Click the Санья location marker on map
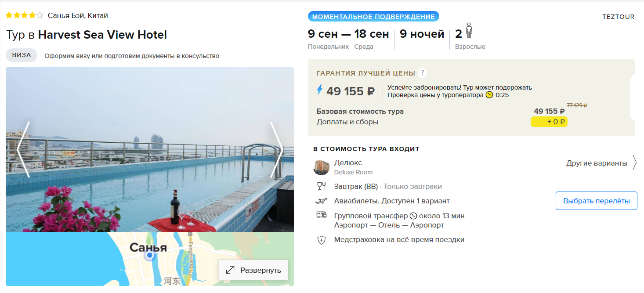 click(150, 255)
